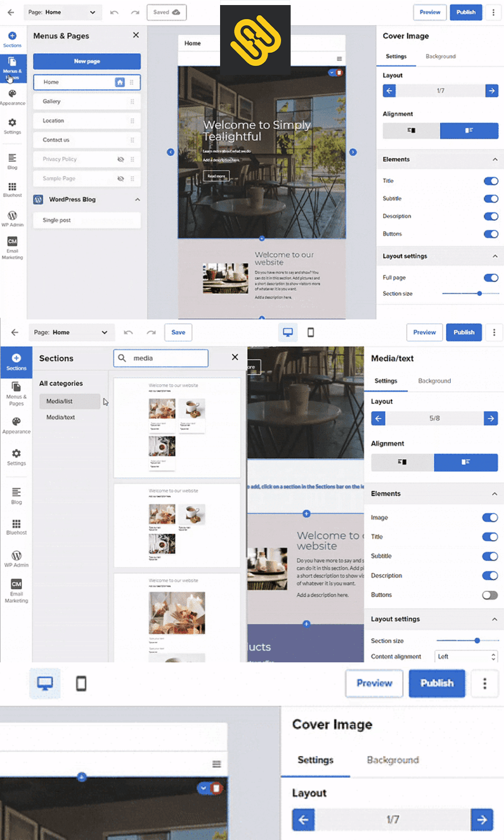The height and width of the screenshot is (840, 504).
Task: Switch to mobile preview with the phone icon
Action: pos(311,332)
